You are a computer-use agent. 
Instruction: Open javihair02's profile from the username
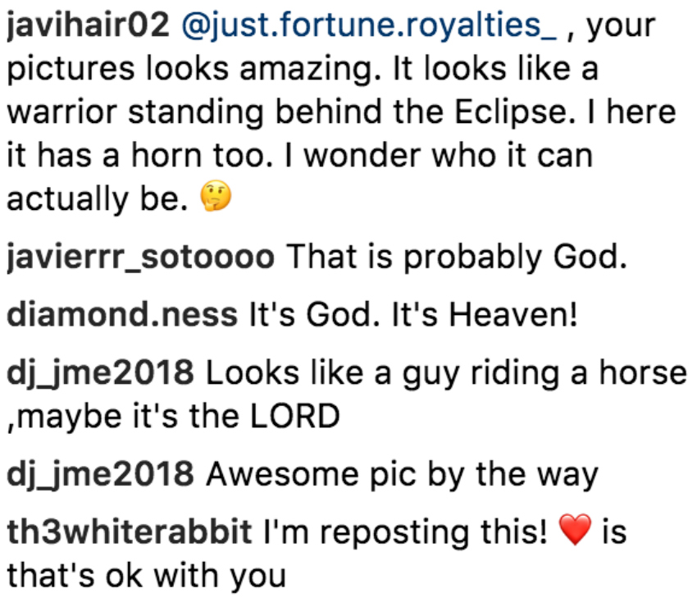[x=88, y=25]
